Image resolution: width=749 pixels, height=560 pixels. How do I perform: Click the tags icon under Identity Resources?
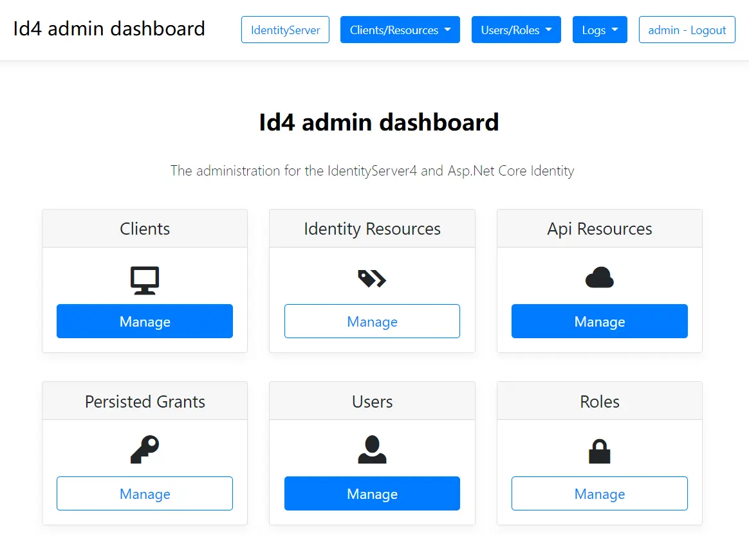click(372, 279)
